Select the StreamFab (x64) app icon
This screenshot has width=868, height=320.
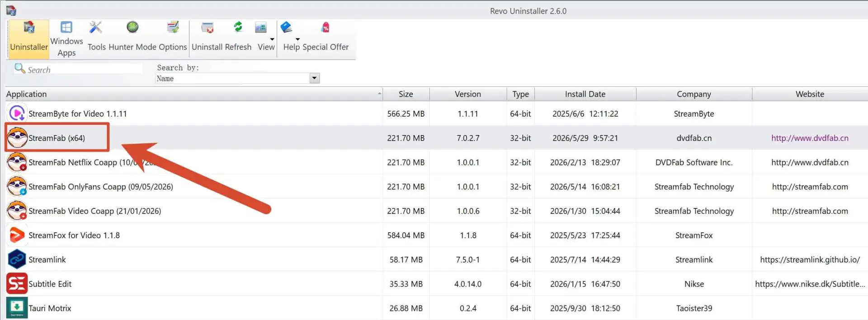pyautogui.click(x=17, y=137)
